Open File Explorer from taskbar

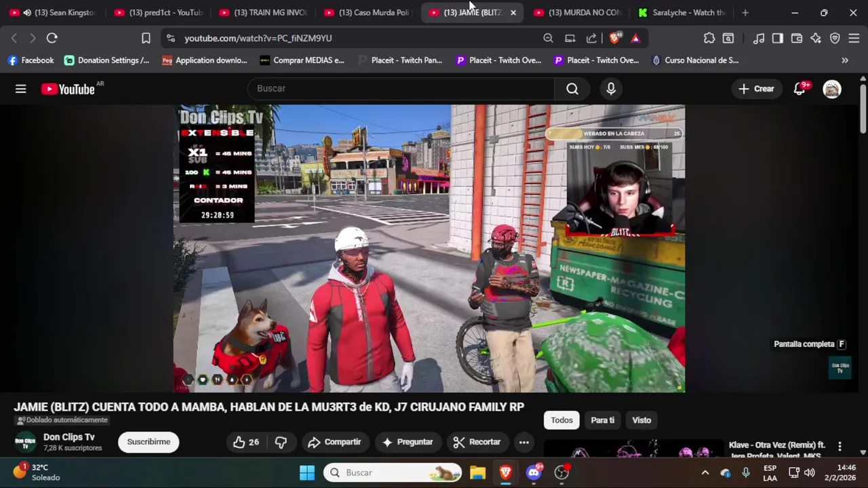pos(477,472)
